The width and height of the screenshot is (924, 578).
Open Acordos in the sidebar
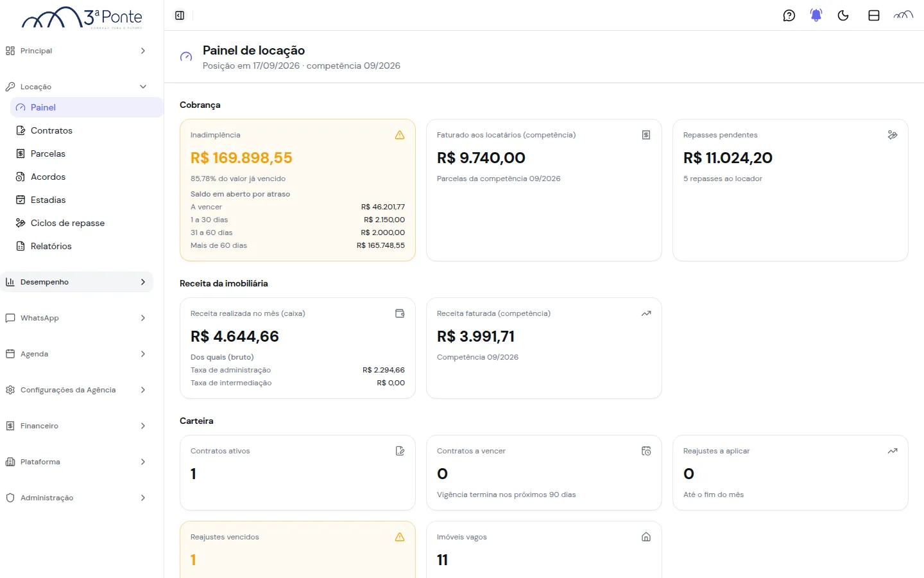[87, 177]
